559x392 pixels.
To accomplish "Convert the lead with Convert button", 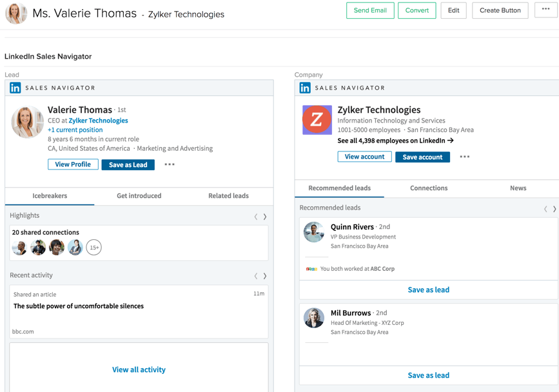I will 417,10.
